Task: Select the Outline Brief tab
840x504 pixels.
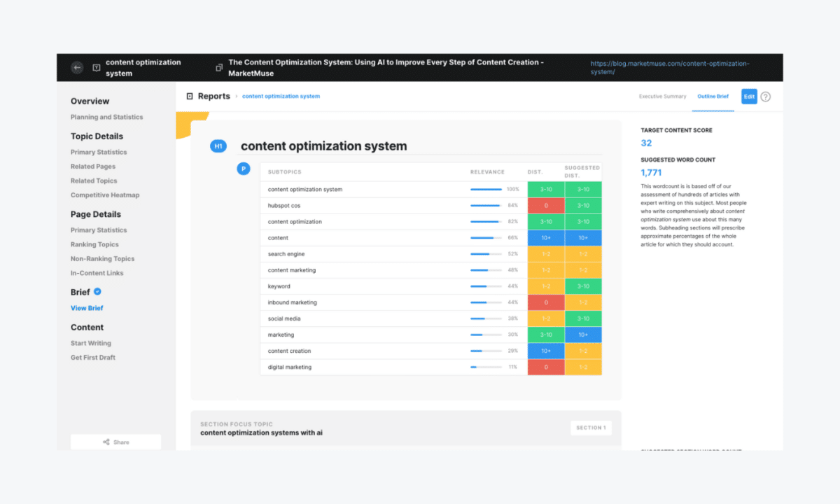Action: coord(713,97)
